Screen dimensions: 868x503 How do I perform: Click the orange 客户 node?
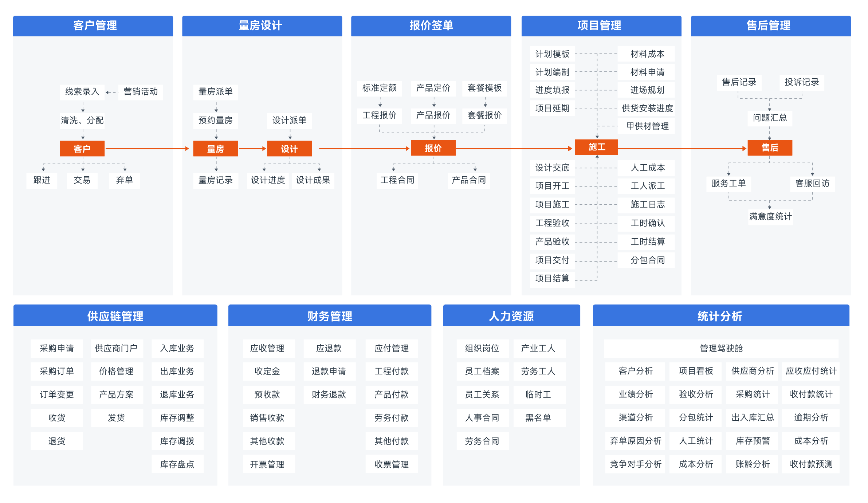(x=82, y=148)
